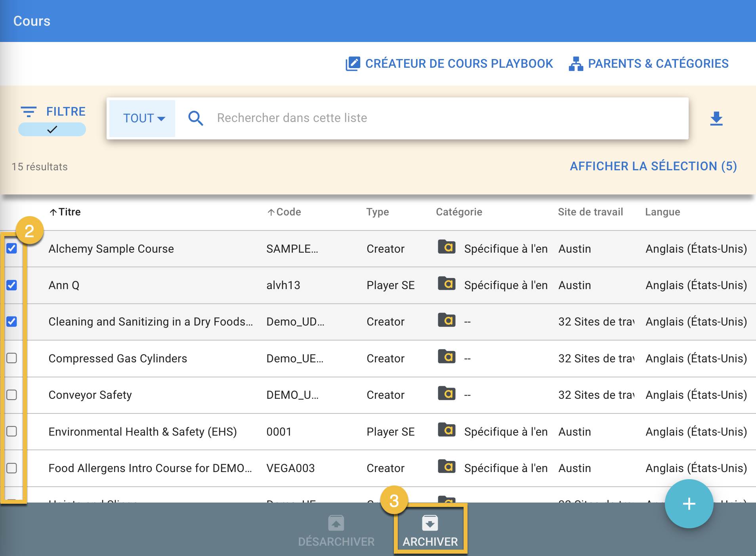The height and width of the screenshot is (556, 756).
Task: Click the code cell alvh13
Action: [283, 285]
